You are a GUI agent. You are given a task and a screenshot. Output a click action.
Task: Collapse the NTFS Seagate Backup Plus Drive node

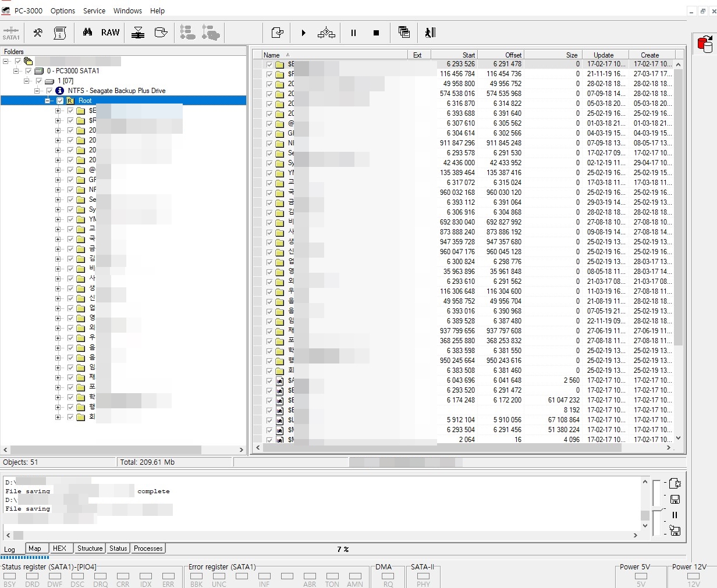(x=37, y=91)
